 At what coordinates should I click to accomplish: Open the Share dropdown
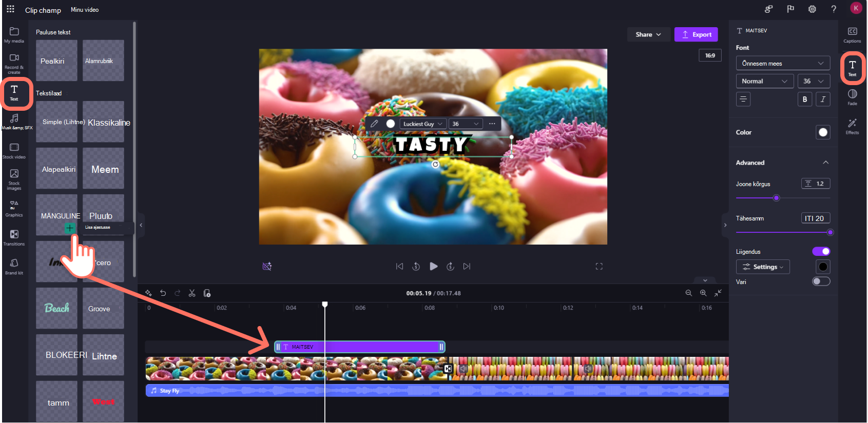(x=648, y=34)
